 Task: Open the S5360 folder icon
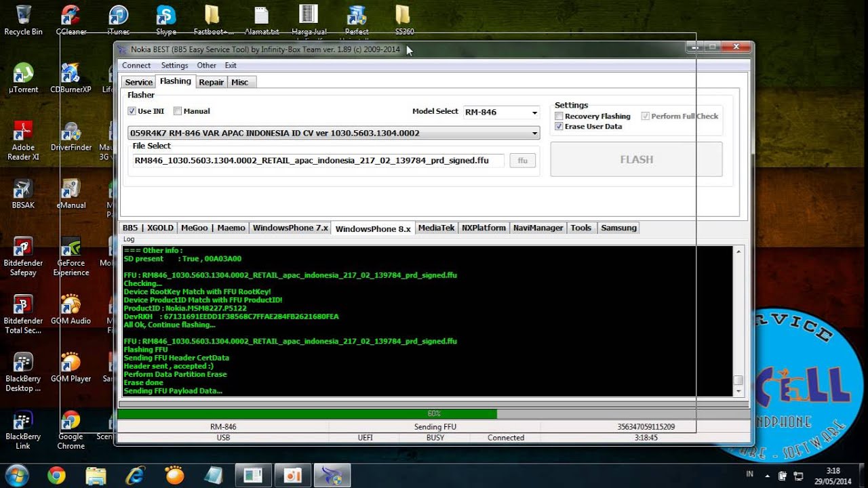click(x=403, y=20)
